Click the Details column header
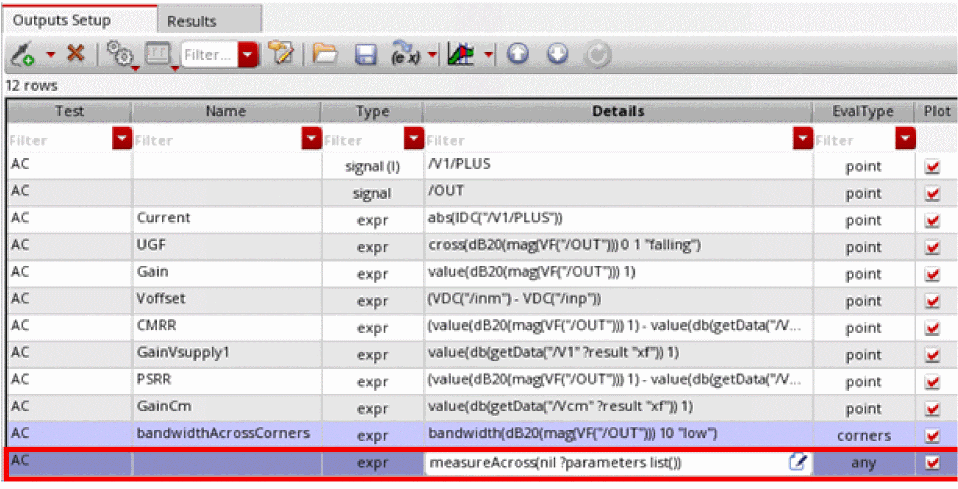 pos(618,111)
